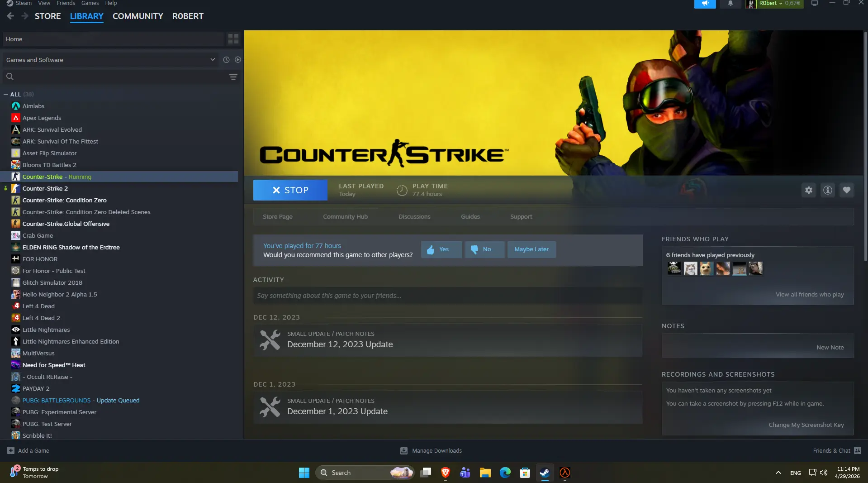This screenshot has height=483, width=868.
Task: Select Apex Legends in library
Action: [x=42, y=118]
